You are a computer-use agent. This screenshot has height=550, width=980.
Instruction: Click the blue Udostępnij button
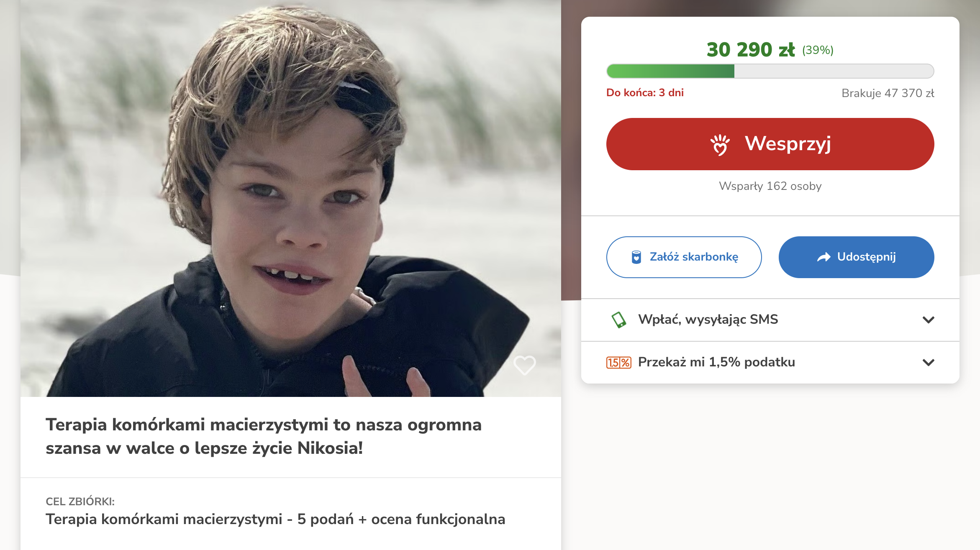click(x=856, y=257)
